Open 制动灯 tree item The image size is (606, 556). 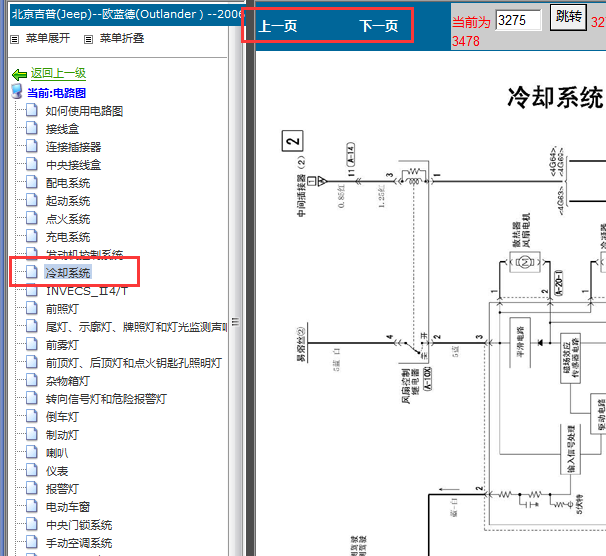[x=62, y=435]
